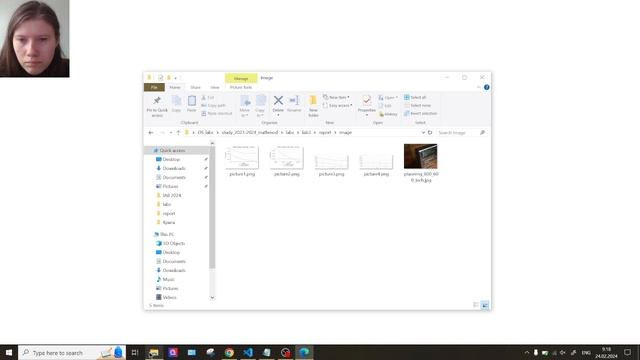Open 3D Objects under This PC

click(174, 243)
